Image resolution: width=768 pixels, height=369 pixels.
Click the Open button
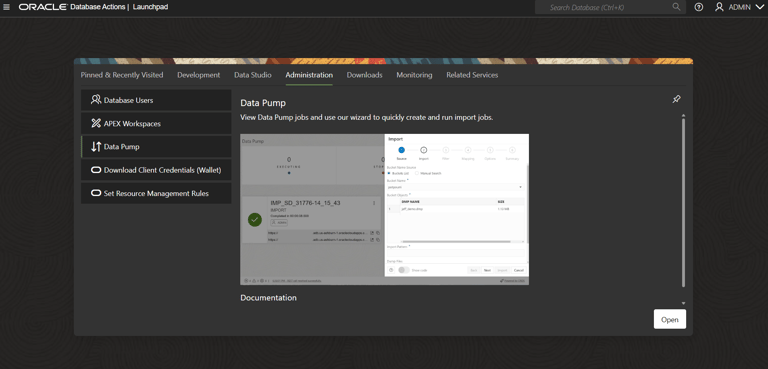click(670, 320)
